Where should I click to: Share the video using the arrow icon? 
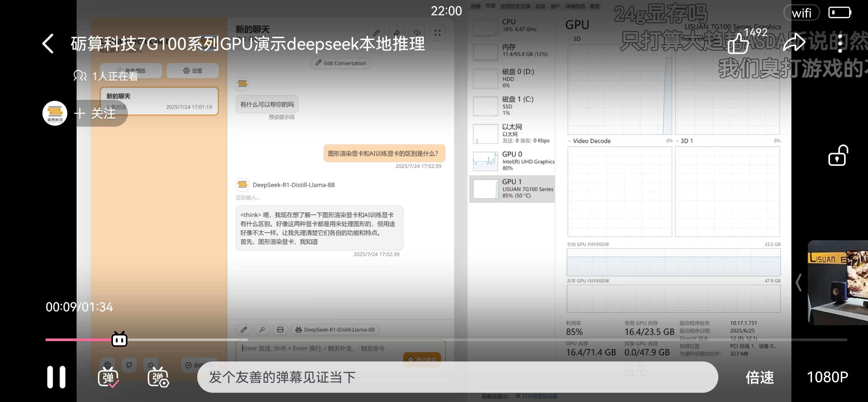pyautogui.click(x=794, y=43)
